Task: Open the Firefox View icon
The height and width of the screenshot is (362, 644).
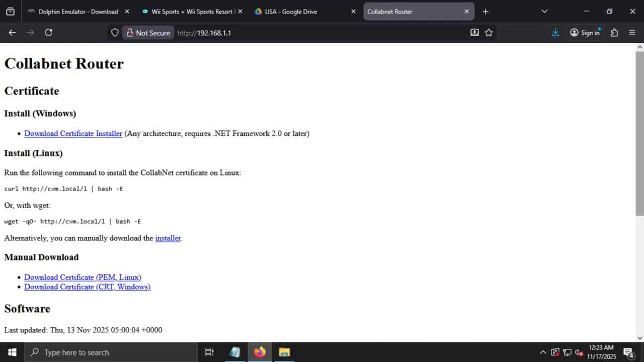Action: (10, 12)
